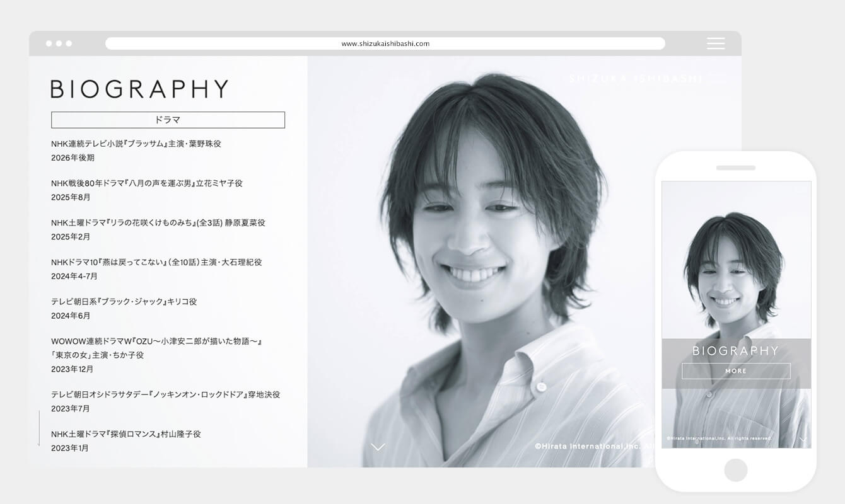Click the large BIOGRAPHY heading on the desktop
Image resolution: width=845 pixels, height=504 pixels.
click(139, 89)
